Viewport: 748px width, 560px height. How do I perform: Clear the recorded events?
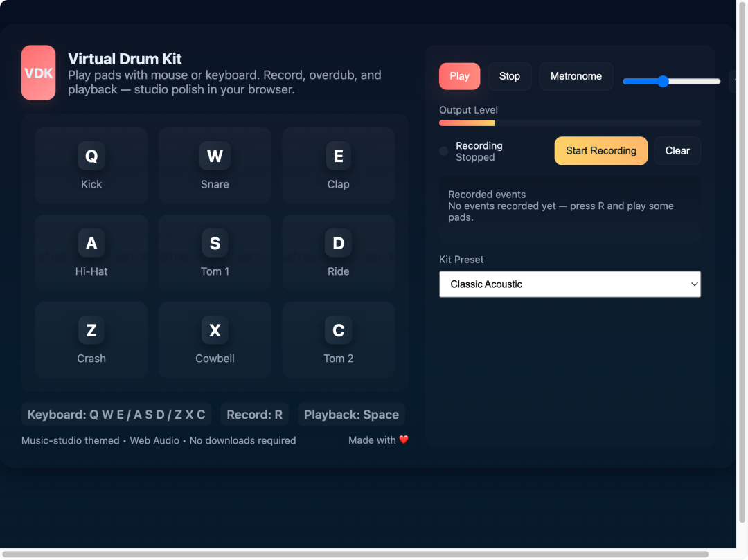(x=677, y=151)
